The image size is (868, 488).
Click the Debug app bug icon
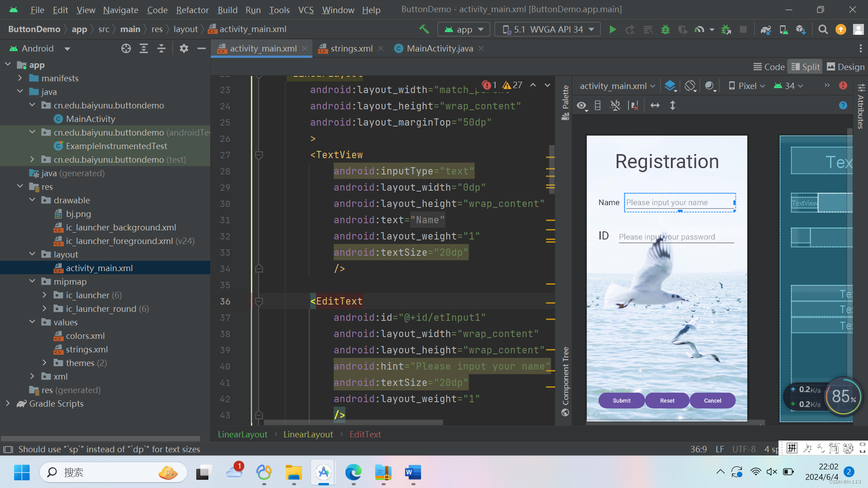(x=665, y=30)
